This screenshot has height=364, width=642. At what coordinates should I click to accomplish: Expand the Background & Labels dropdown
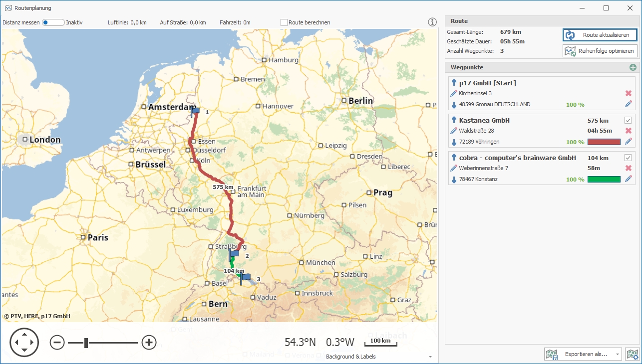click(x=430, y=357)
